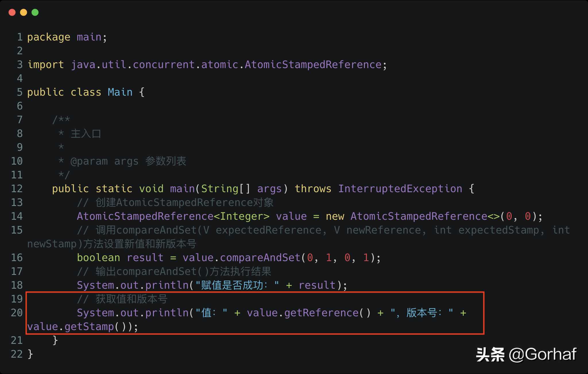588x374 pixels.
Task: Click "InterruptedException" in the main signature
Action: 400,189
